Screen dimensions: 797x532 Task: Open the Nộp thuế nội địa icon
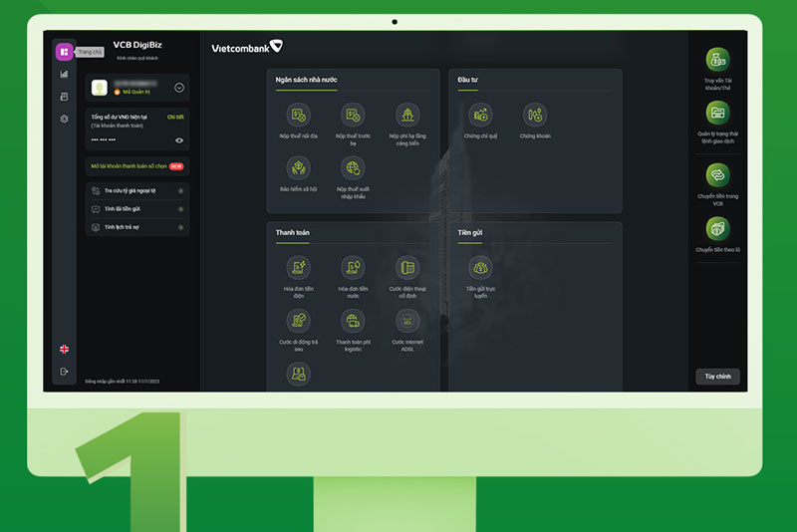[298, 116]
